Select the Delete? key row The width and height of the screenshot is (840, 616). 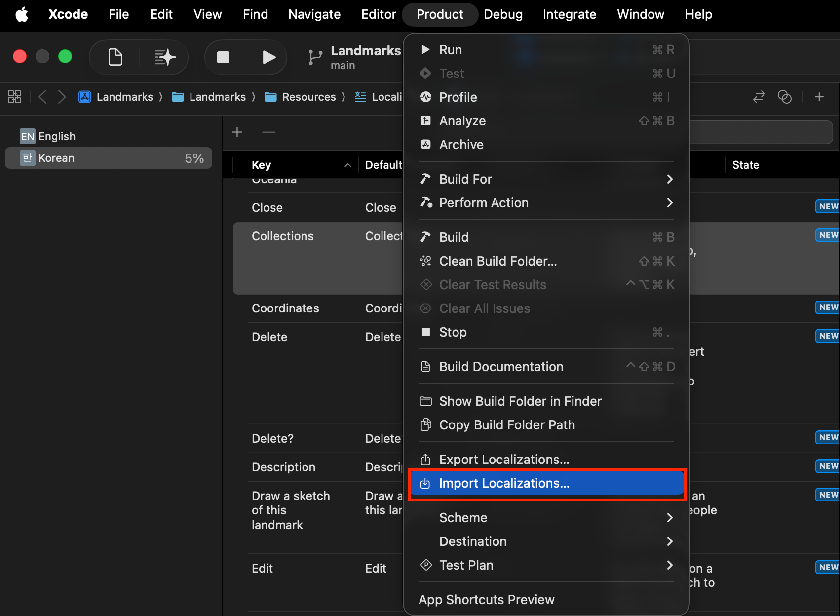(272, 439)
